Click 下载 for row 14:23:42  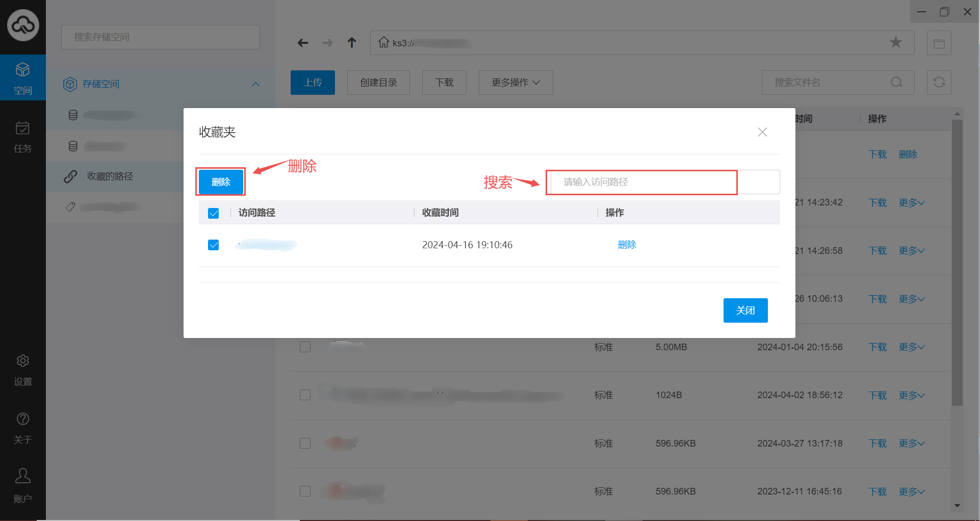click(878, 203)
